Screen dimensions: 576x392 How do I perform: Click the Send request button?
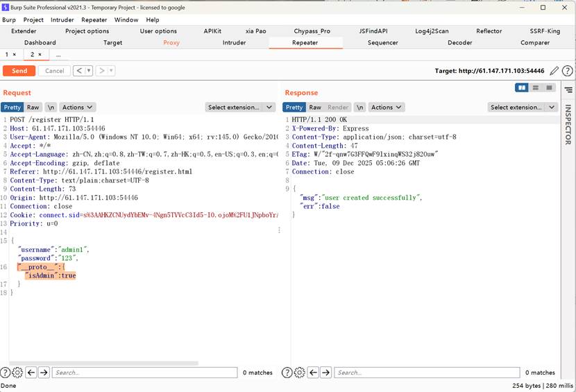click(x=19, y=71)
